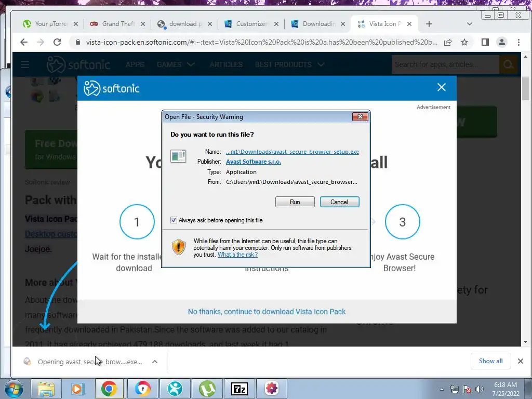Click the network tray icon

pyautogui.click(x=454, y=389)
